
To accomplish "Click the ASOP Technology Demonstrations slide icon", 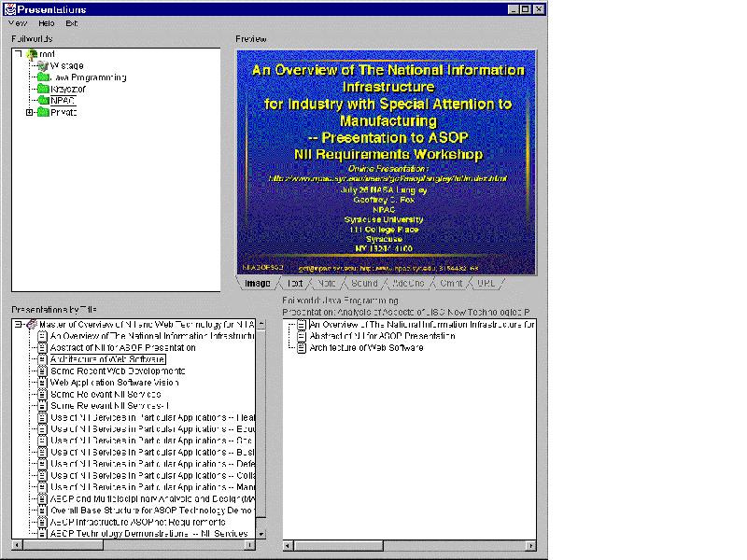I will point(42,534).
